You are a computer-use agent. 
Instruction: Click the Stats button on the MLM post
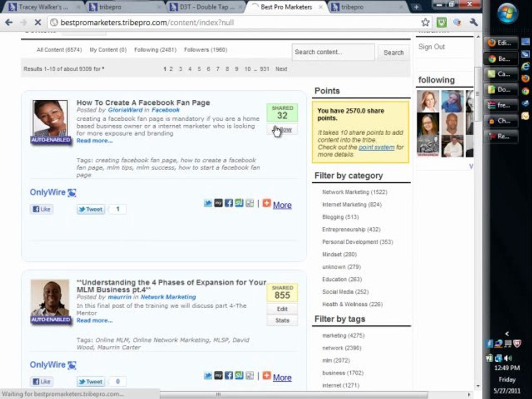click(282, 320)
